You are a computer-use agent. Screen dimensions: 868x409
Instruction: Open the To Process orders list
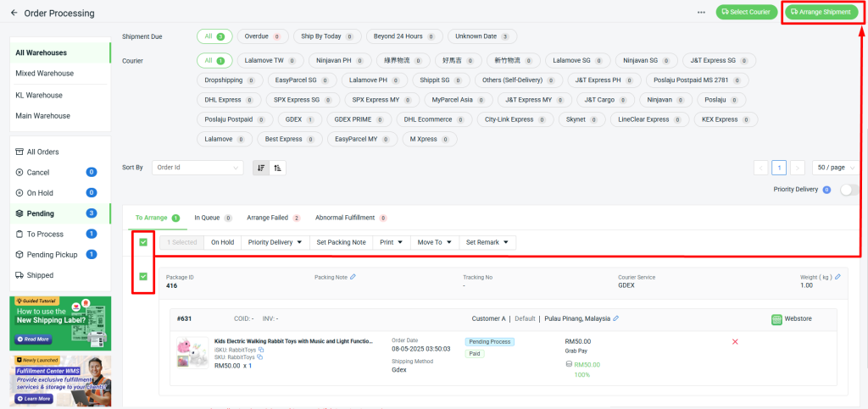60,234
